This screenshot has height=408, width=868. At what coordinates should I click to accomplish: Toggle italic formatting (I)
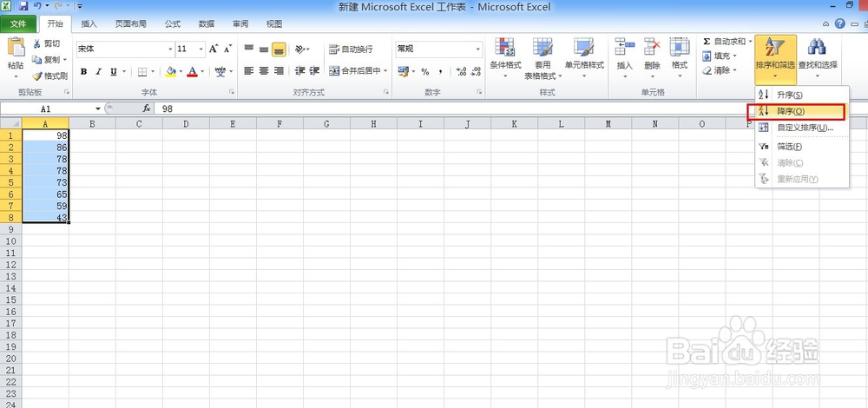point(99,71)
